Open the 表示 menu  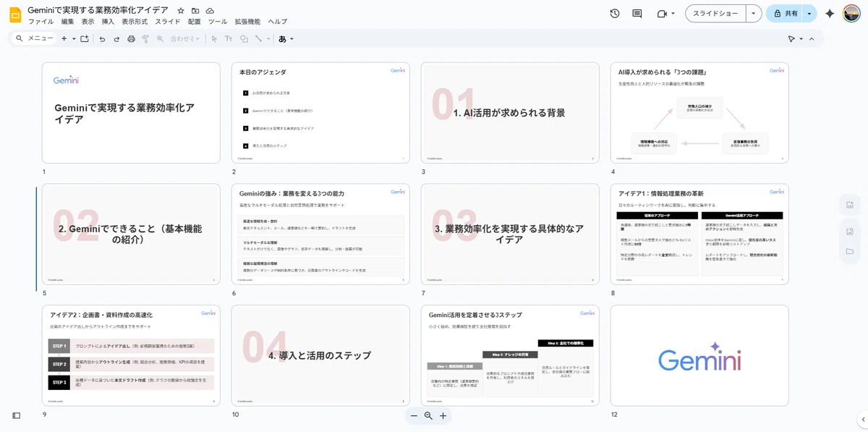[88, 22]
